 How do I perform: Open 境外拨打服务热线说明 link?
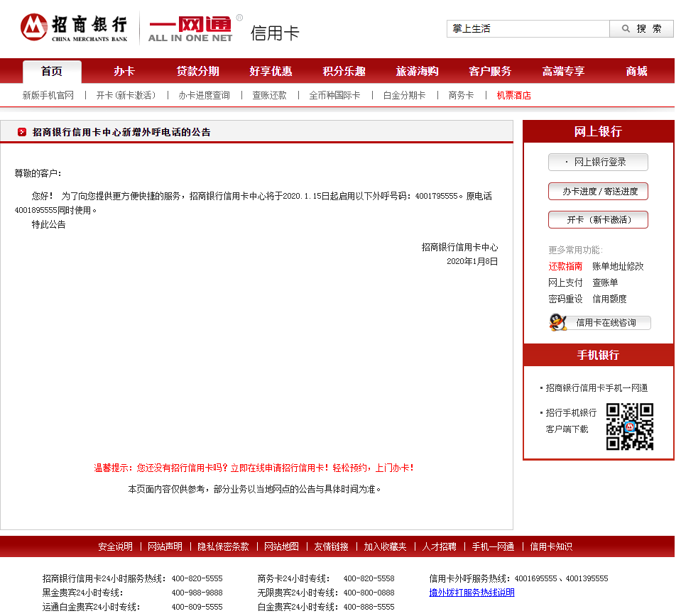pyautogui.click(x=472, y=593)
